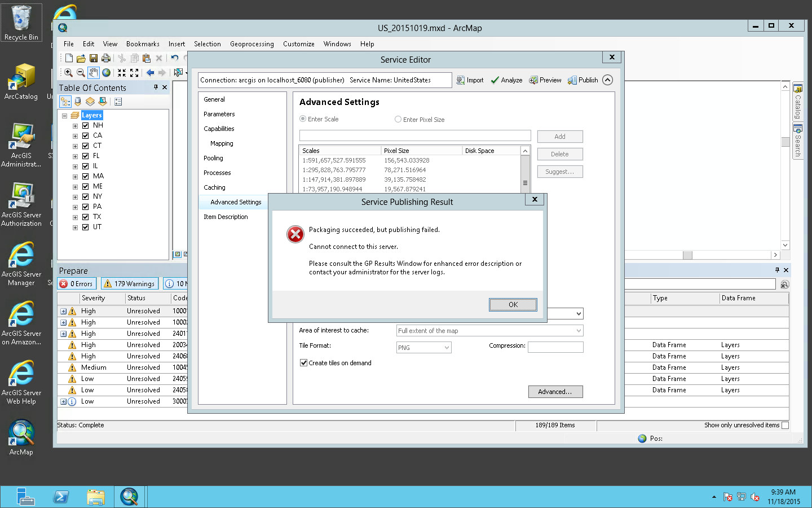Open the Customize menu

tap(299, 44)
